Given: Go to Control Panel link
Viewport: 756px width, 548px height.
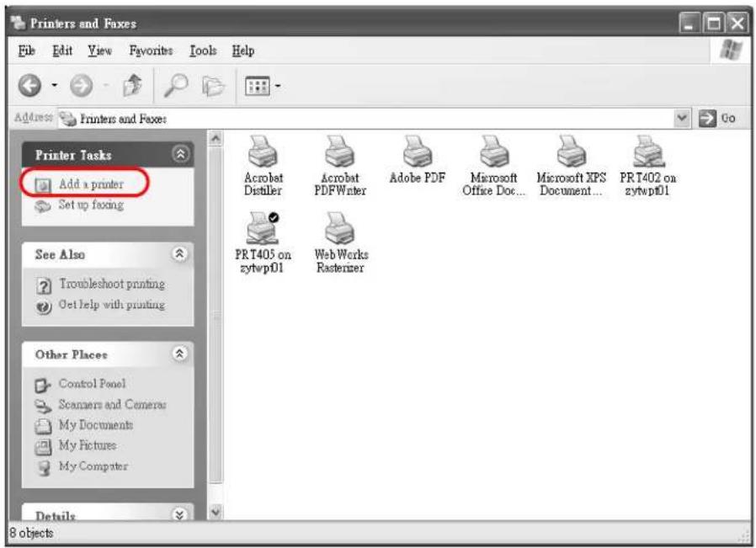Looking at the screenshot, I should point(92,384).
